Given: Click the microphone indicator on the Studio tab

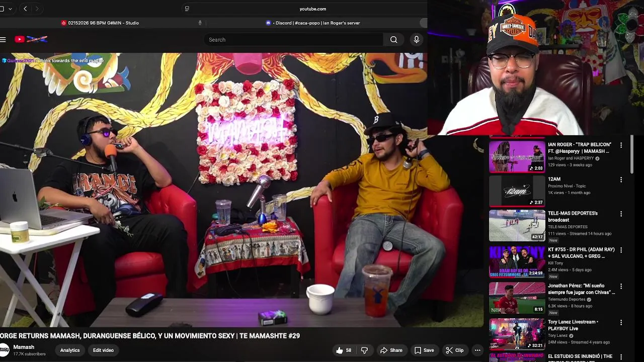Looking at the screenshot, I should (x=200, y=23).
